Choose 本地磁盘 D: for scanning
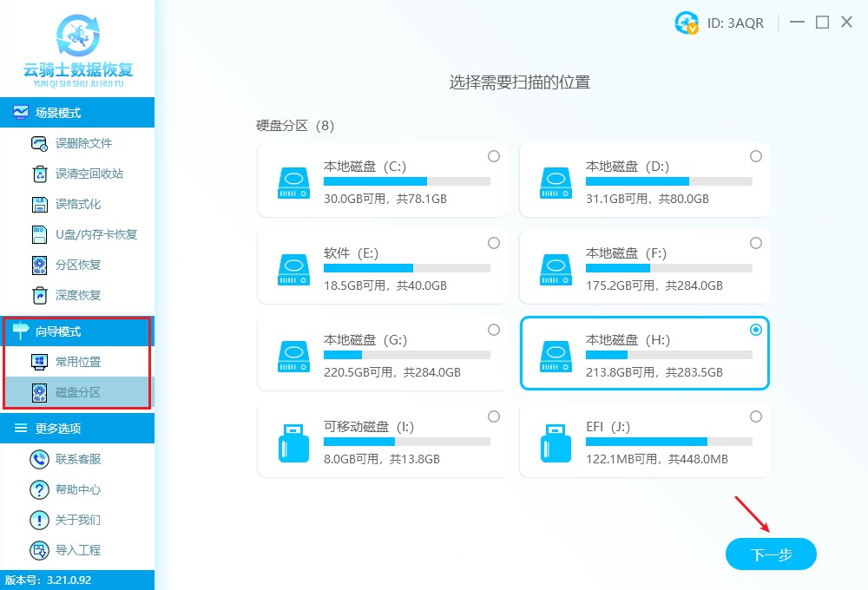 pyautogui.click(x=755, y=156)
